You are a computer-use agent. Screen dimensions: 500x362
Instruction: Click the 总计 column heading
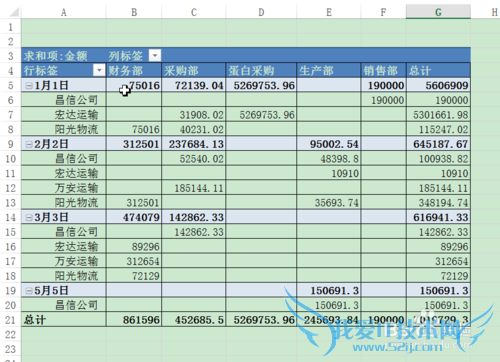[438, 70]
